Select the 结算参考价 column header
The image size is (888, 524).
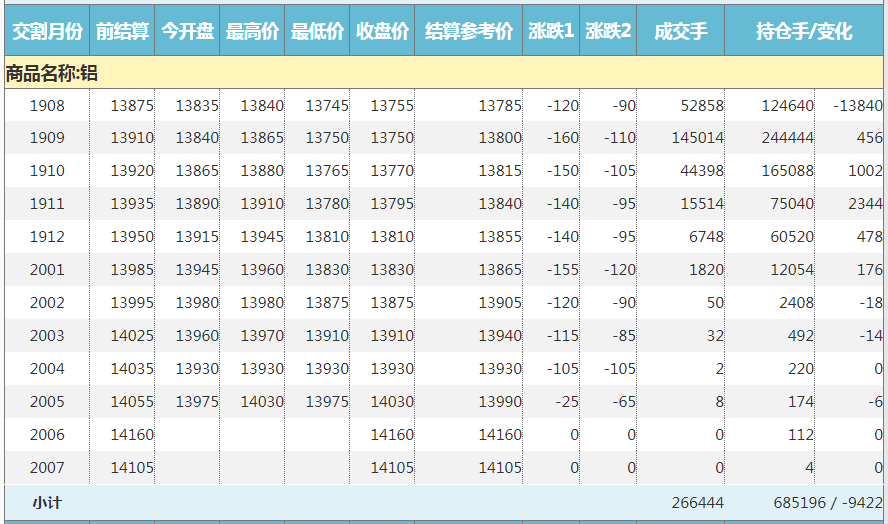(x=468, y=32)
